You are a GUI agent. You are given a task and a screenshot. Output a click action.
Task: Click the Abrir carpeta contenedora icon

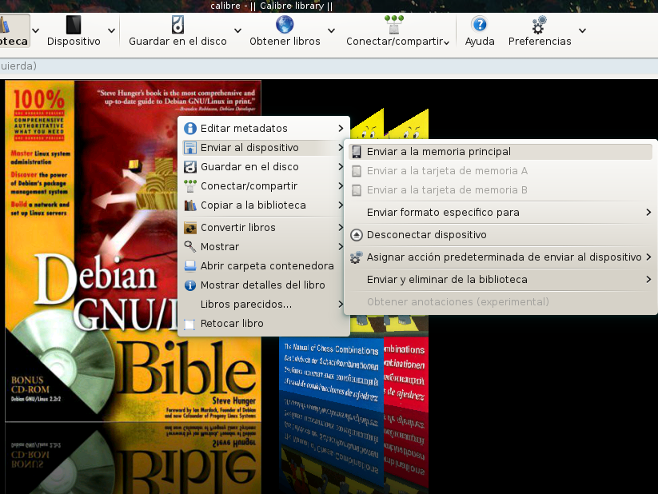tap(190, 266)
